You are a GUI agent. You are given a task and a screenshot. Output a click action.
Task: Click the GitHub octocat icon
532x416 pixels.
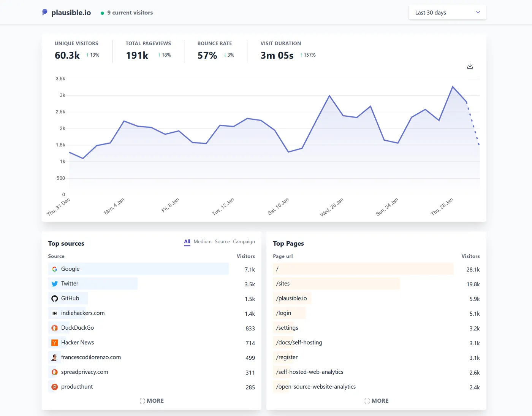[x=55, y=299]
